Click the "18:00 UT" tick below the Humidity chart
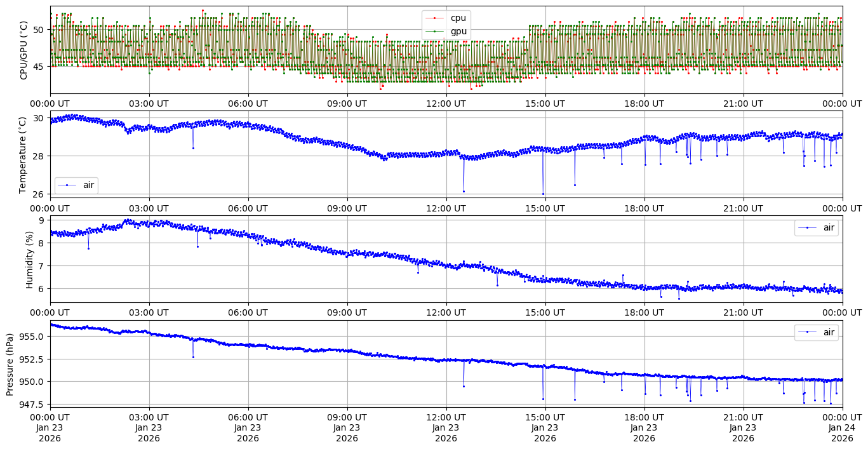 pos(644,312)
